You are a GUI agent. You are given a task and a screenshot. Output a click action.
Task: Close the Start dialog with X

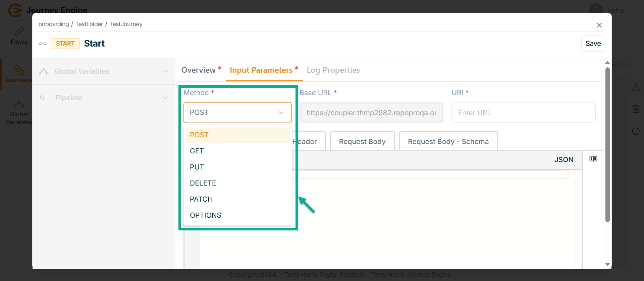599,25
